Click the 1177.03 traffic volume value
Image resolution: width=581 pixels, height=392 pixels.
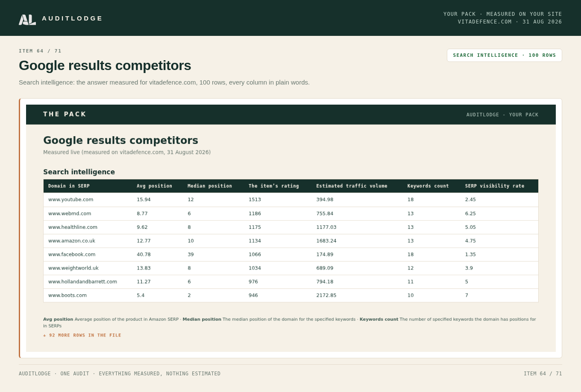tap(326, 227)
